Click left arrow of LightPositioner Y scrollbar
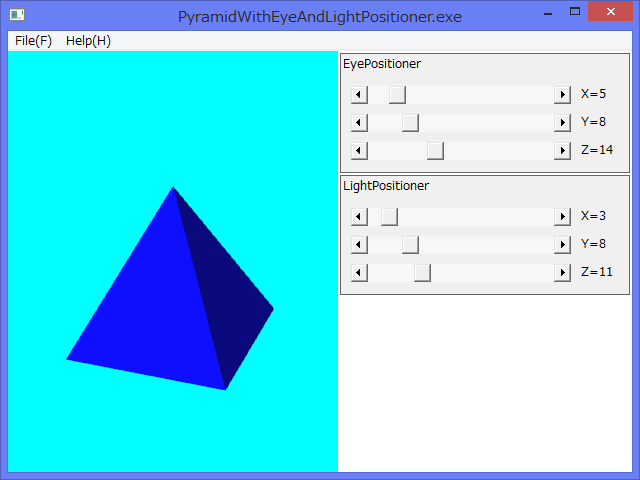Screen dimensions: 640x480 pos(359,244)
